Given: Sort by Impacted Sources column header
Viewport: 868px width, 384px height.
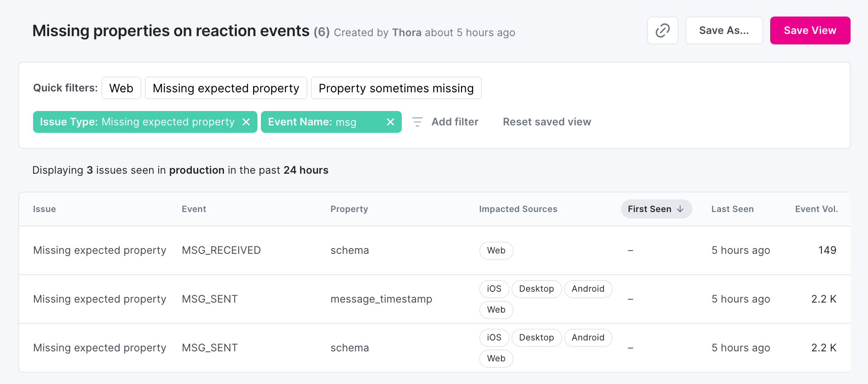Looking at the screenshot, I should pyautogui.click(x=518, y=209).
